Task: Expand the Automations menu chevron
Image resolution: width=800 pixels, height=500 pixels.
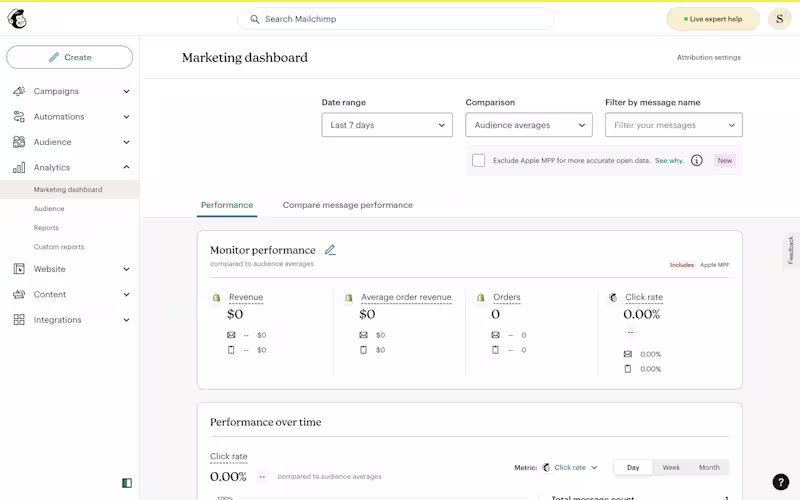Action: click(126, 117)
